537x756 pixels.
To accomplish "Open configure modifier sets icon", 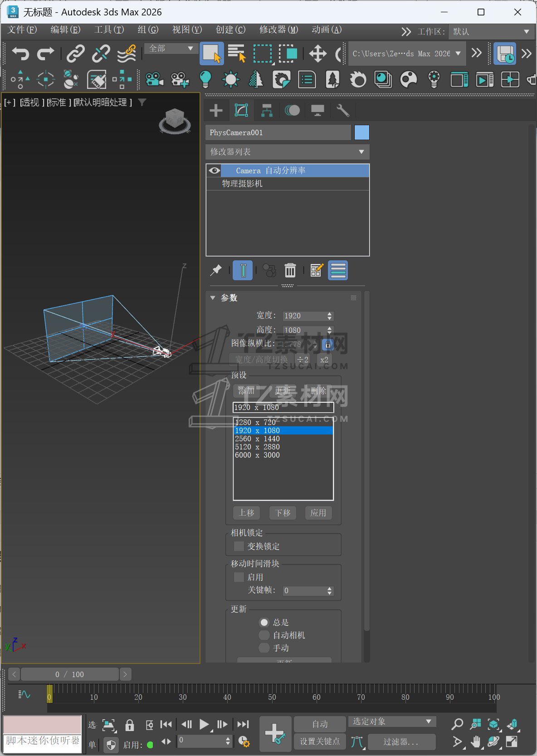I will click(317, 270).
